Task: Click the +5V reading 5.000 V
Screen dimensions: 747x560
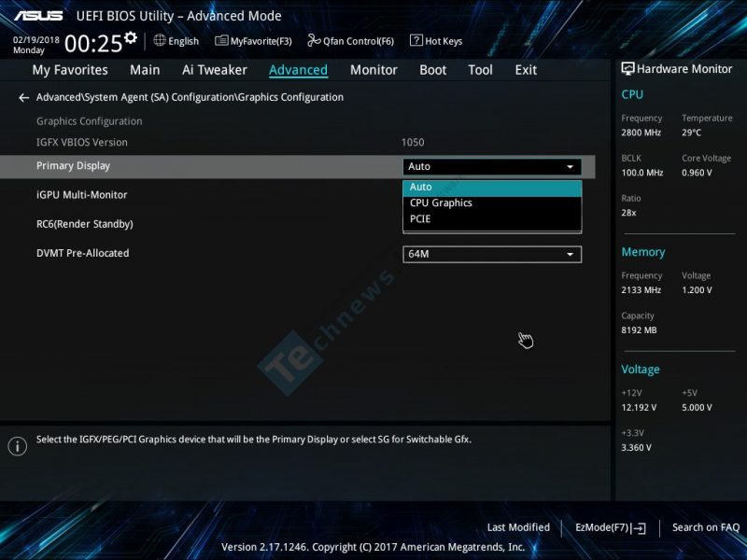Action: coord(697,408)
